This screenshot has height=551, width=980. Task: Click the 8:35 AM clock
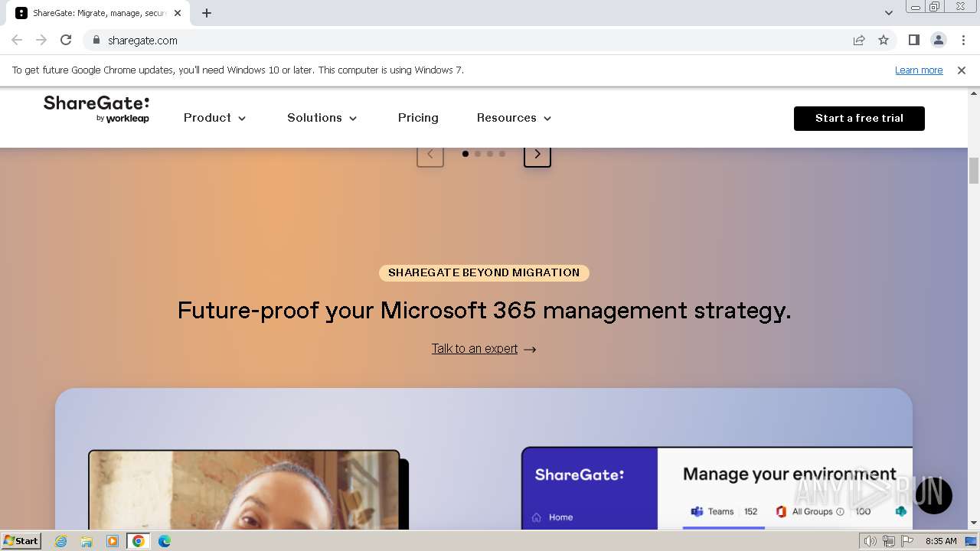941,541
